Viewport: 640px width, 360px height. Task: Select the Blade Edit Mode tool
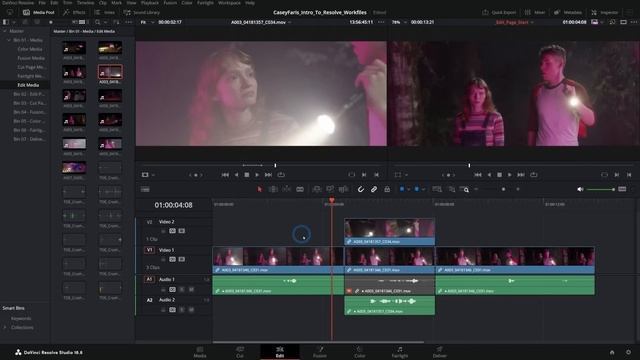[x=300, y=189]
